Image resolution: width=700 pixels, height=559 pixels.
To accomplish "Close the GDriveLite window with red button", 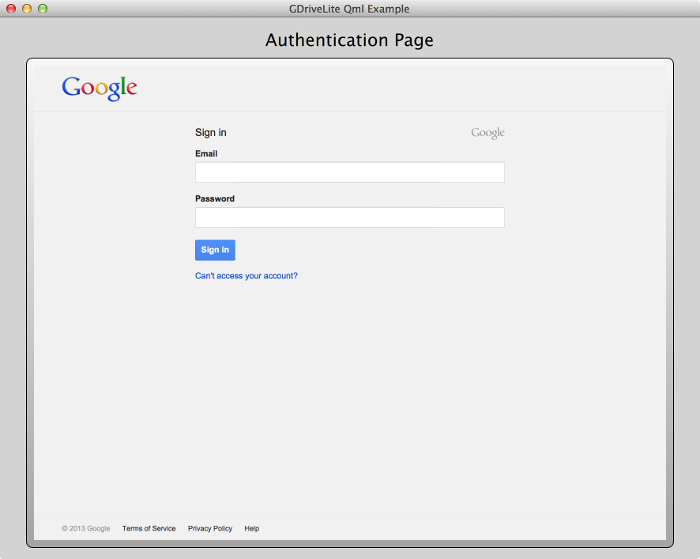I will [11, 9].
